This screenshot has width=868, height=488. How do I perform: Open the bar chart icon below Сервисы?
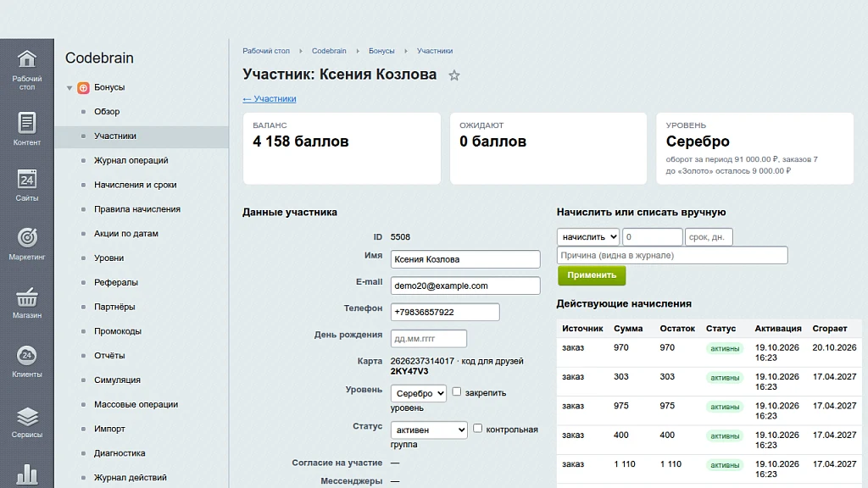point(26,474)
